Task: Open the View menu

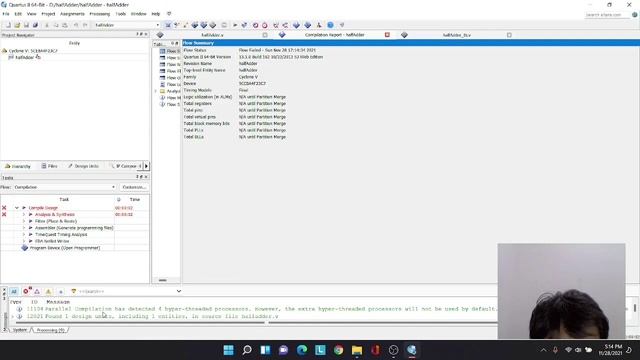Action: pos(31,14)
